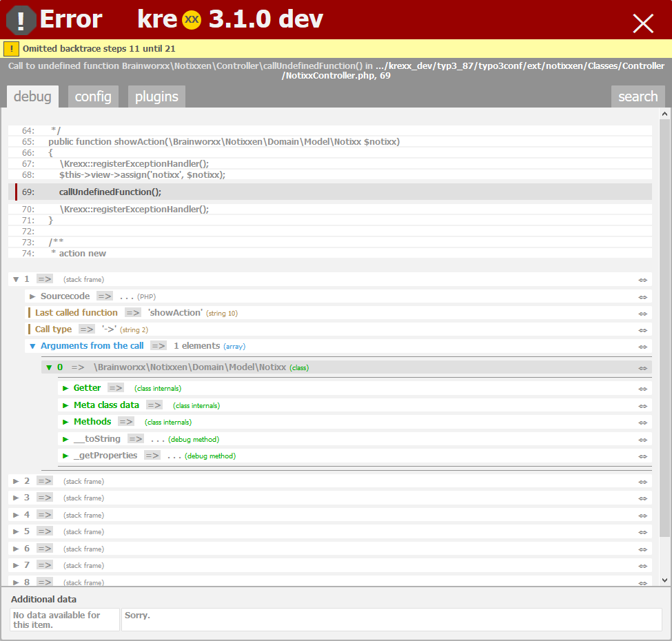Click the arrows icon on Last called function row
672x641 pixels.
coord(642,314)
